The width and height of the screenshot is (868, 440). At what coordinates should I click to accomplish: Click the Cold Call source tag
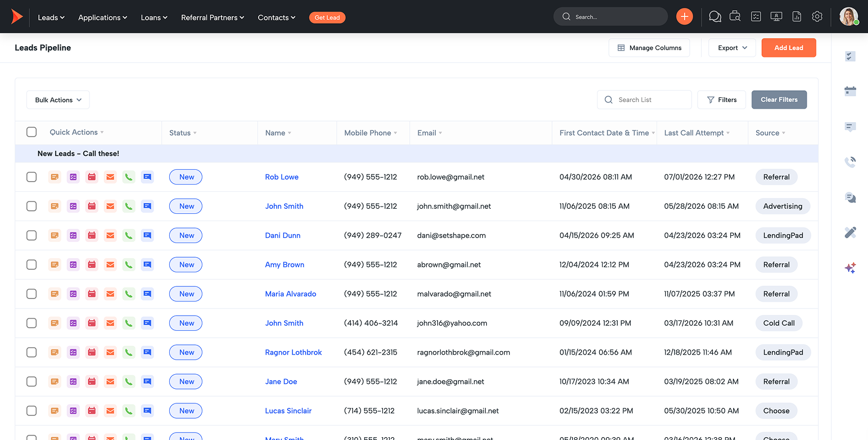[x=779, y=323]
